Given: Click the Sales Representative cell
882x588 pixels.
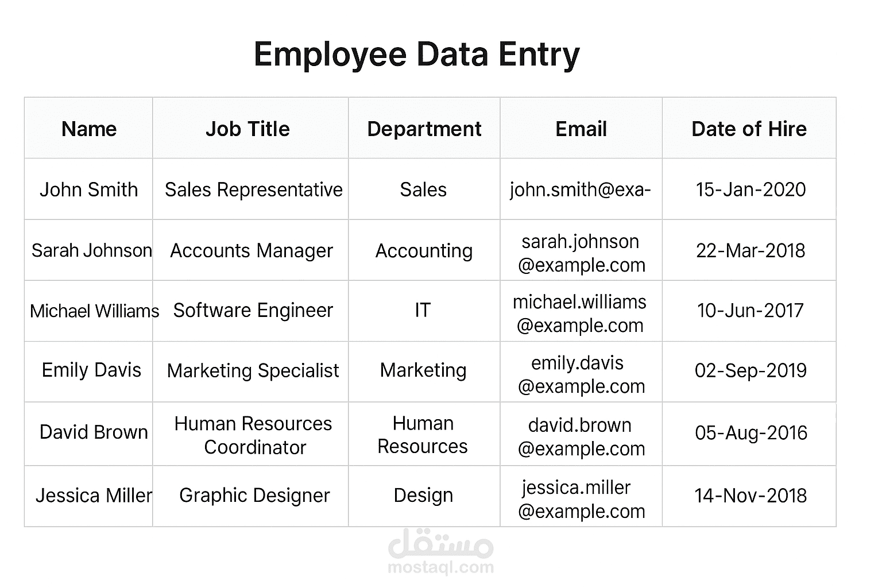Looking at the screenshot, I should [250, 189].
